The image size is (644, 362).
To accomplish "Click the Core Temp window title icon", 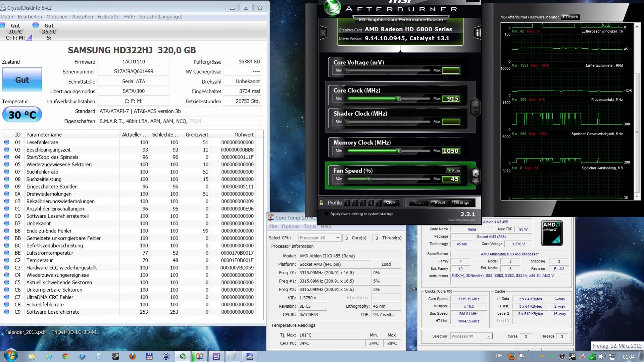I will pos(271,217).
